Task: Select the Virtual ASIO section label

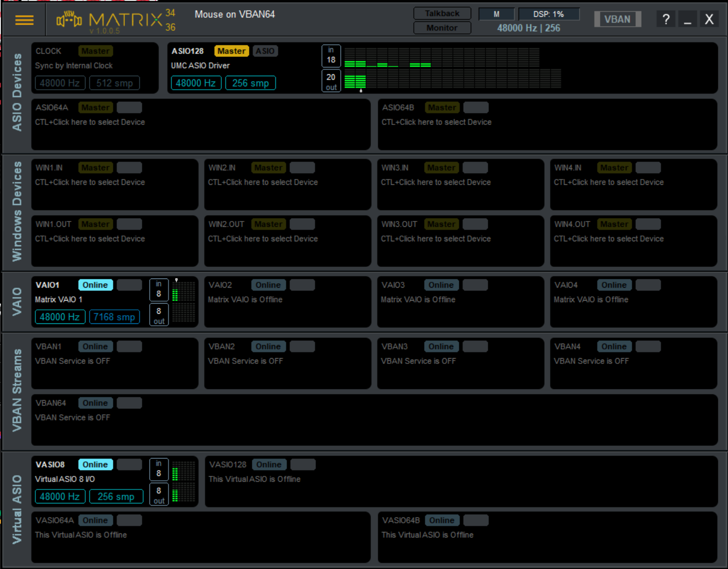Action: pyautogui.click(x=17, y=510)
